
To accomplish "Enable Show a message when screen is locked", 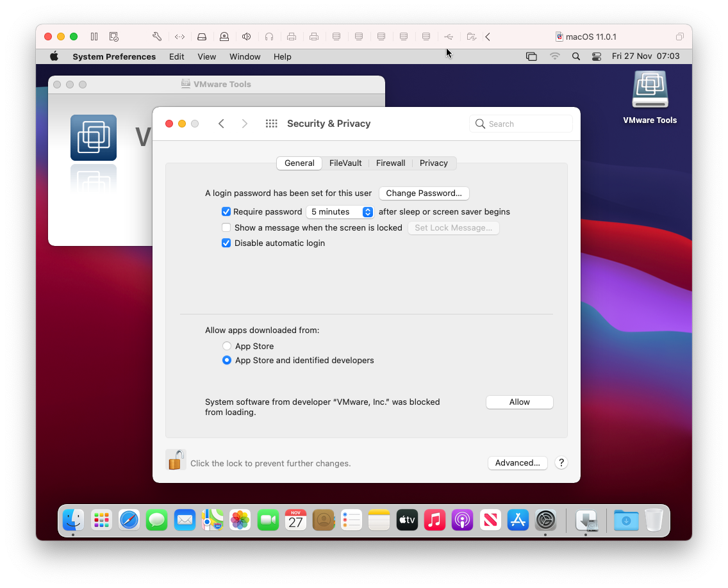I will (x=226, y=227).
